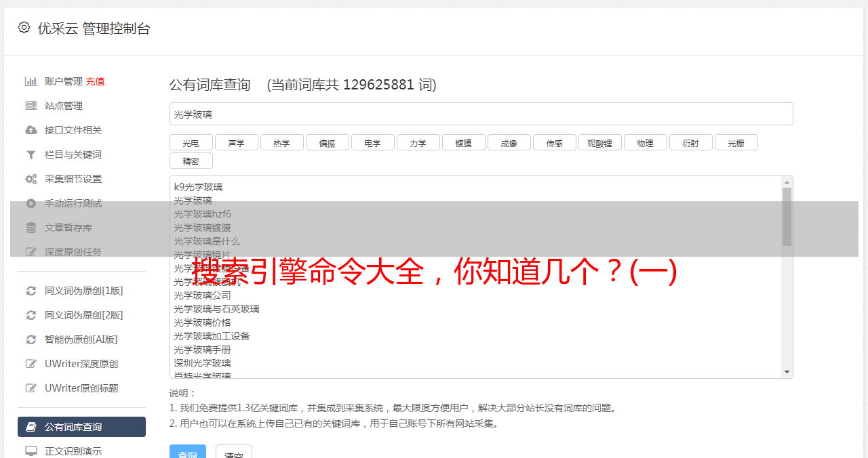This screenshot has height=458, width=868.
Task: Click the server icon for 站点管理
Action: tap(31, 106)
